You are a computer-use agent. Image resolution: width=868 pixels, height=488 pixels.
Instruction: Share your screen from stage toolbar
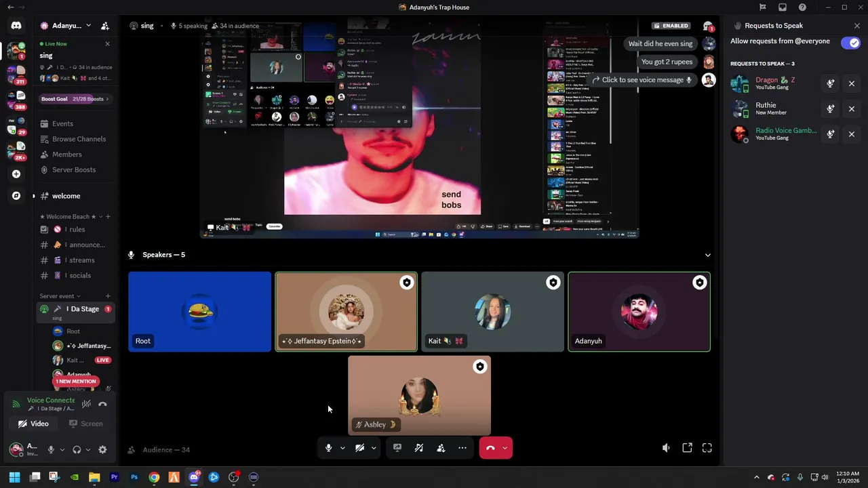tap(397, 448)
